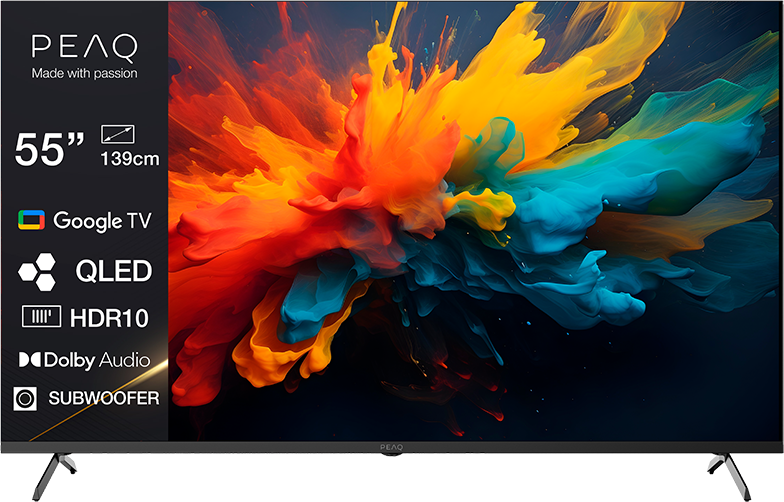Click the SUBWOOFER label text
784x502 pixels.
click(104, 398)
